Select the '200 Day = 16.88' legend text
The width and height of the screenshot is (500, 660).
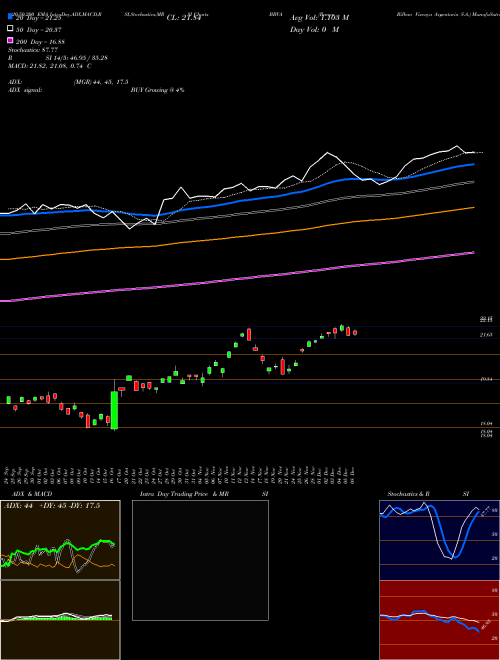[x=40, y=41]
